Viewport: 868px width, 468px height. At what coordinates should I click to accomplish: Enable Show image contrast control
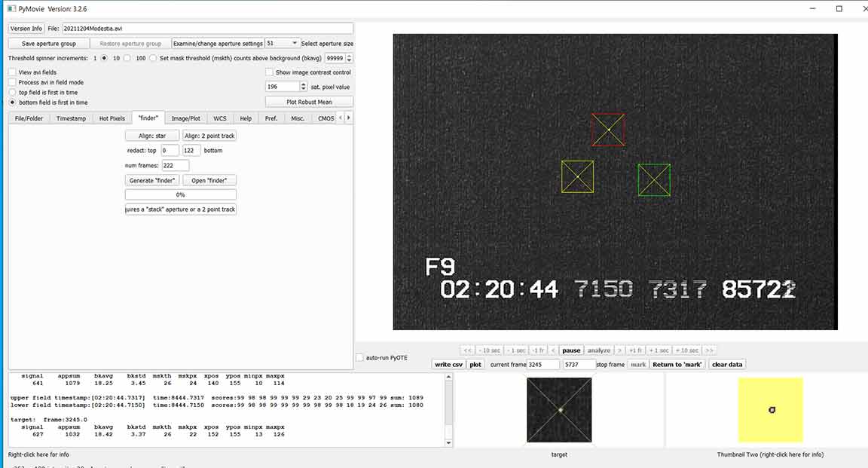tap(270, 72)
